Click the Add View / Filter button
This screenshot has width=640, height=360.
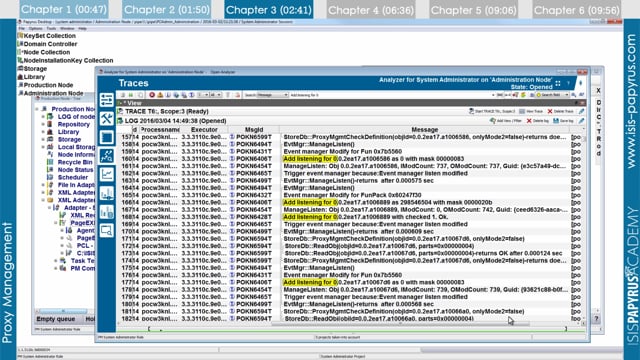(x=506, y=121)
